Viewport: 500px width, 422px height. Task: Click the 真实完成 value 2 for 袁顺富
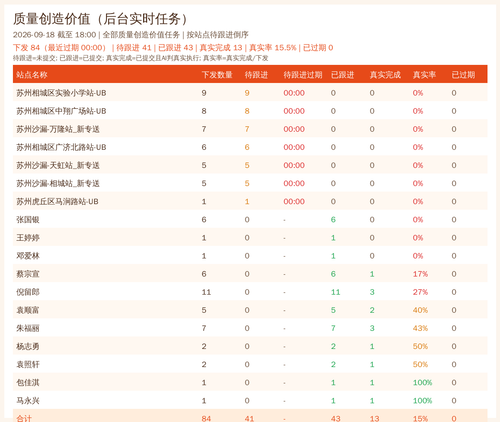point(372,310)
